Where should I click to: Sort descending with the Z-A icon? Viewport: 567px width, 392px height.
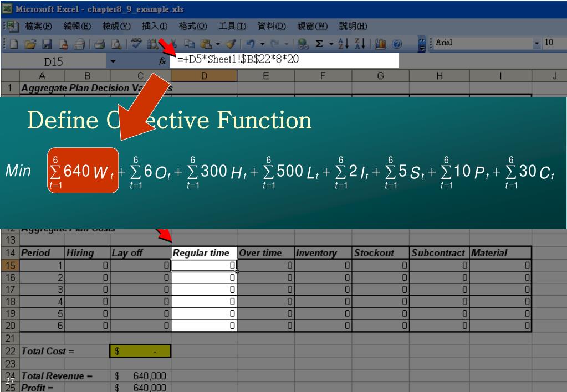pyautogui.click(x=359, y=43)
